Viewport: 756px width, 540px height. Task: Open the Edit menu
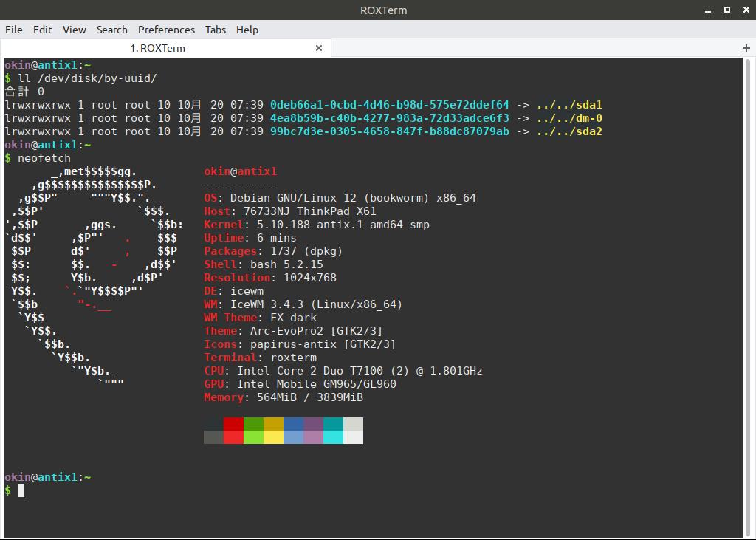pyautogui.click(x=42, y=30)
